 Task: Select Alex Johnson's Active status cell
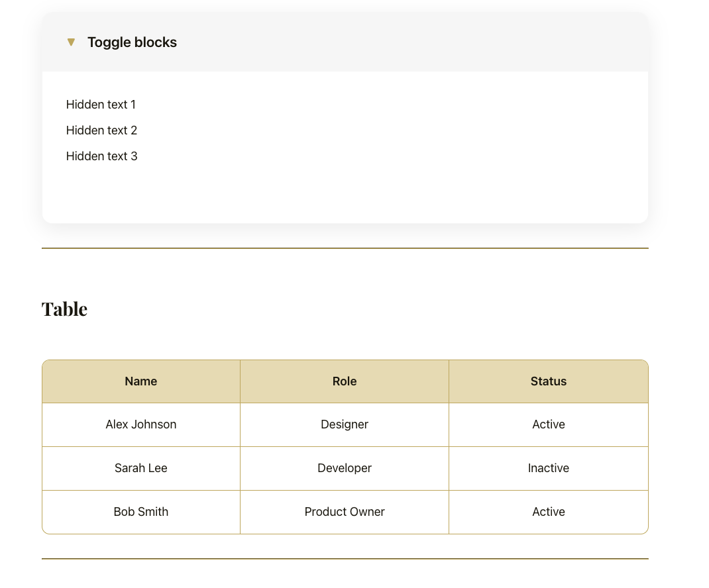point(548,424)
